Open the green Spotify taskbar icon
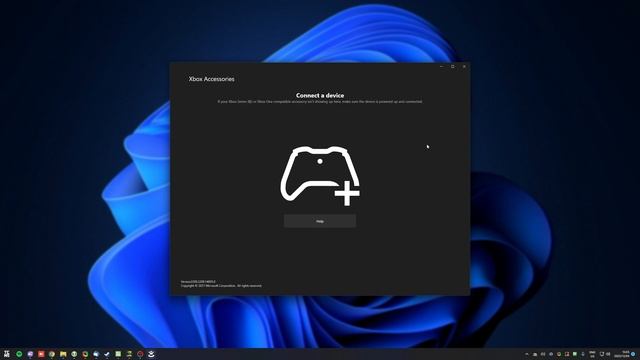The height and width of the screenshot is (360, 640). coord(19,354)
